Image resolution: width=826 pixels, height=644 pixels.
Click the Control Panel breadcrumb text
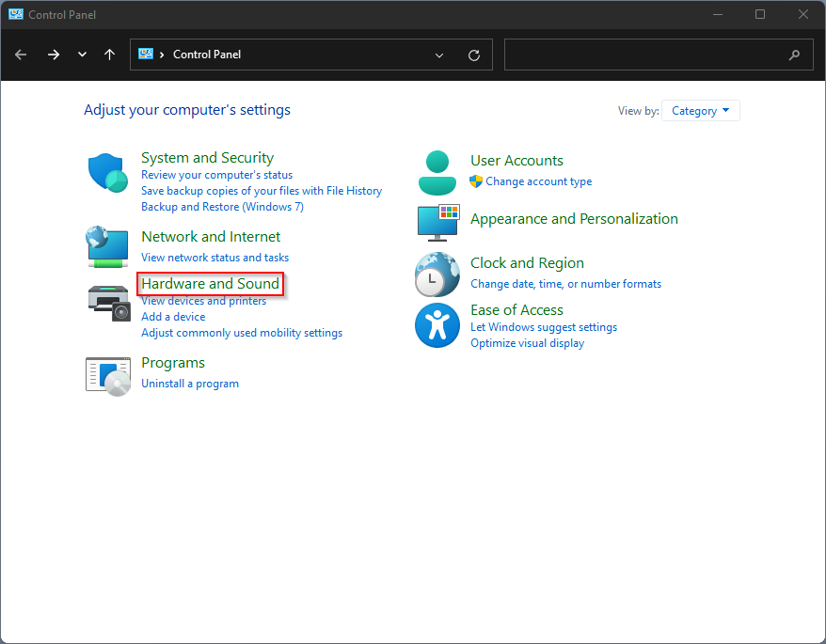pos(207,55)
